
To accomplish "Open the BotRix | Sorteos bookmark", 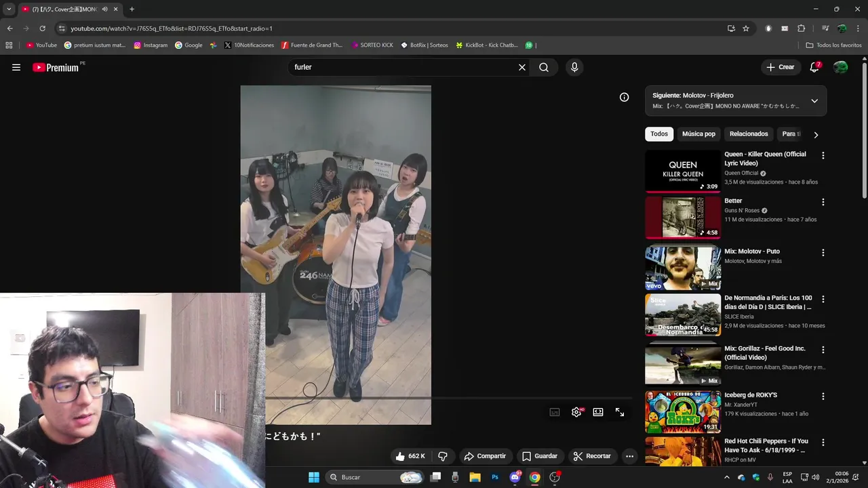I will pyautogui.click(x=424, y=45).
